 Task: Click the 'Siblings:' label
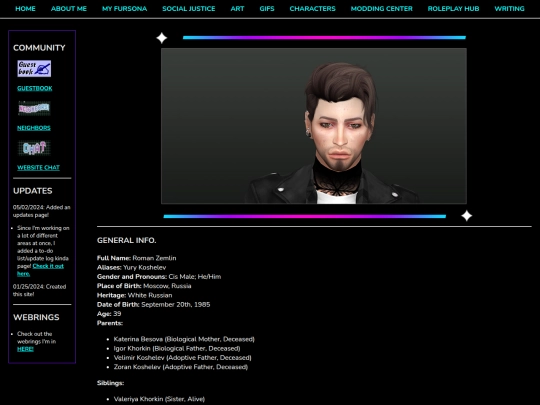click(110, 383)
